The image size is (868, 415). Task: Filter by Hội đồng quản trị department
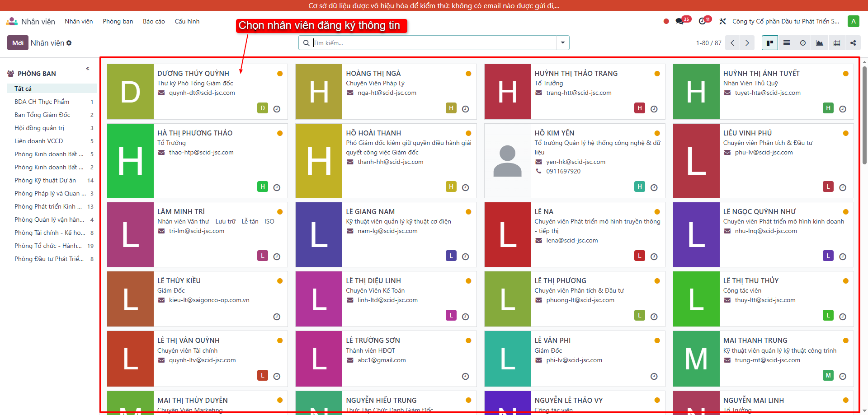click(52, 128)
